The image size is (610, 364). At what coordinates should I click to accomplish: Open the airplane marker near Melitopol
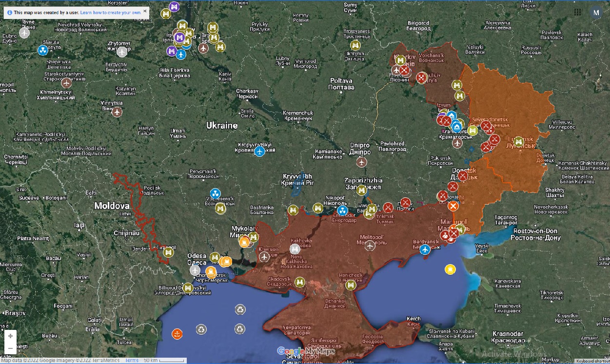pyautogui.click(x=370, y=245)
